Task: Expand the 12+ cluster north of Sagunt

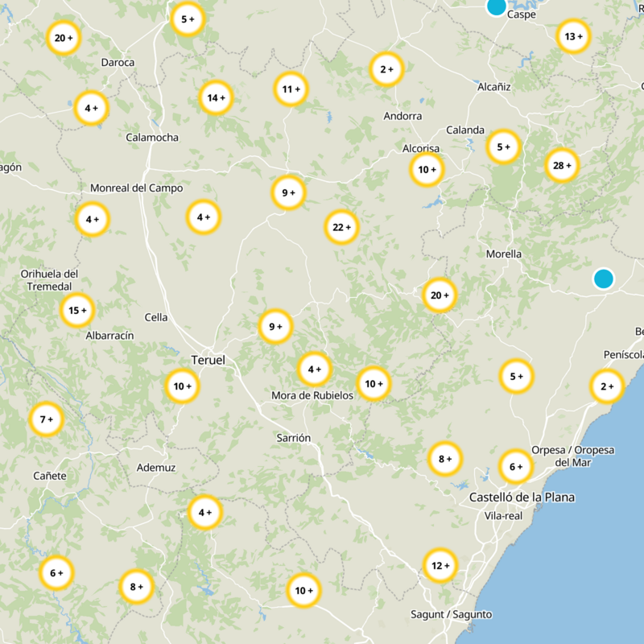Action: click(440, 566)
